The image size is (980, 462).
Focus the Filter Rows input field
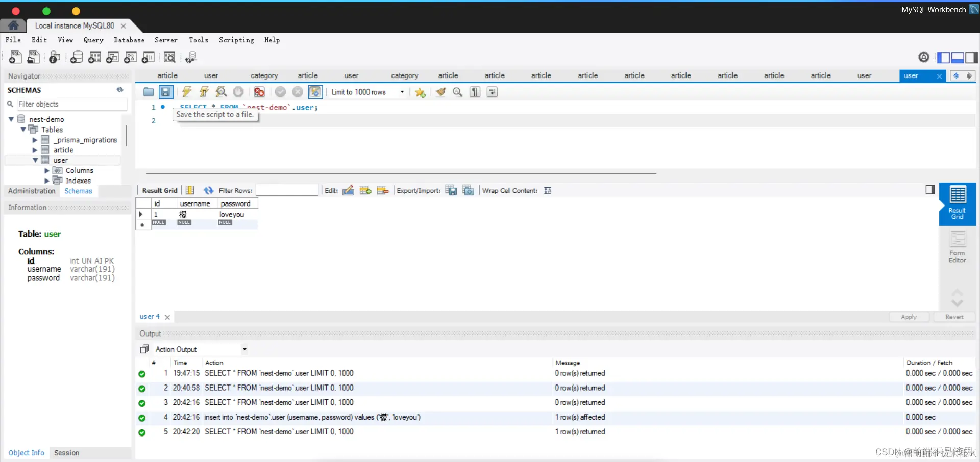[287, 190]
